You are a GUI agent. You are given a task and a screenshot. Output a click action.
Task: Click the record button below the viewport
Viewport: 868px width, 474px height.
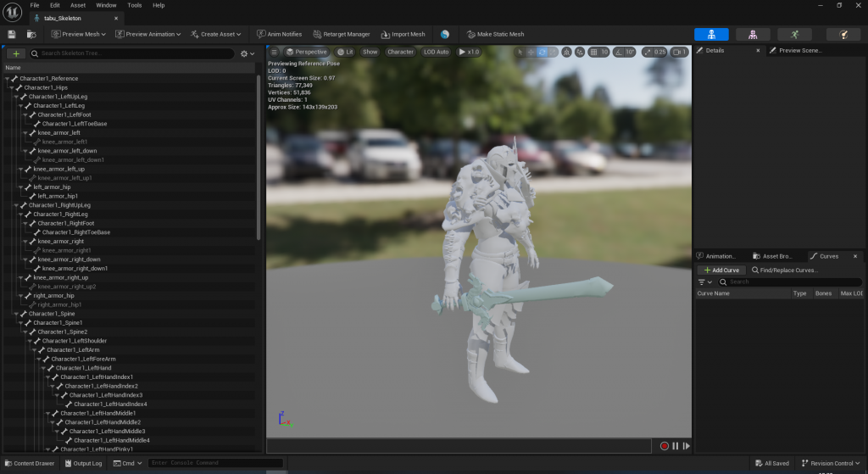[665, 446]
